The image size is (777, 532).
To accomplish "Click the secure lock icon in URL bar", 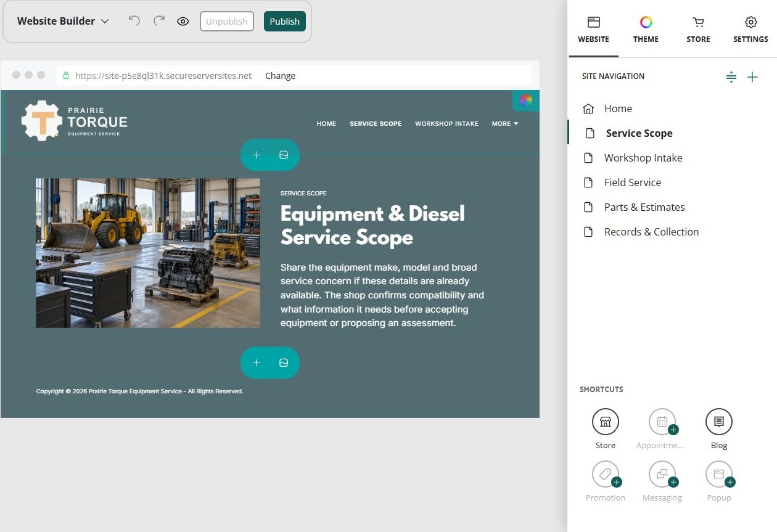I will pyautogui.click(x=66, y=76).
